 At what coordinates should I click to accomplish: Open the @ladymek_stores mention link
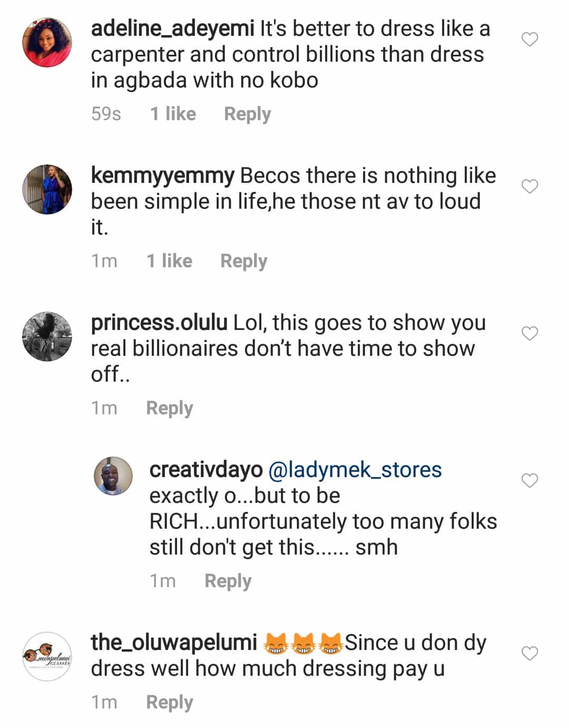355,470
